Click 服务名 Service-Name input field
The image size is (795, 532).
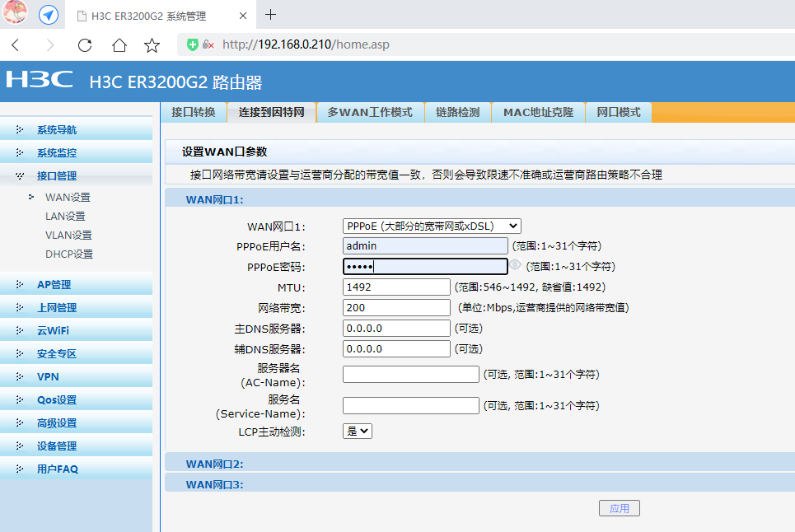[411, 405]
